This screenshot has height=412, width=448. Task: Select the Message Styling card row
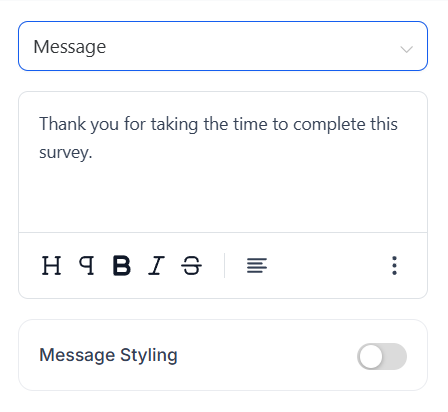[223, 355]
